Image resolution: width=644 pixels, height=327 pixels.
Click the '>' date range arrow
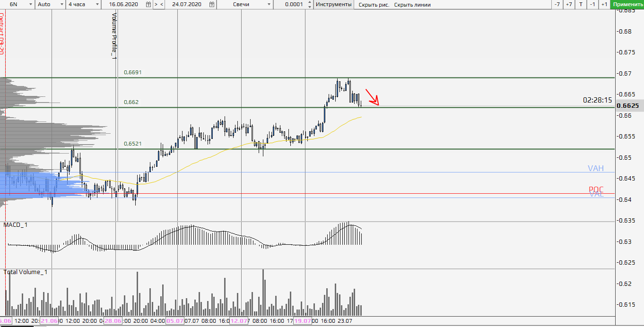[x=156, y=4]
